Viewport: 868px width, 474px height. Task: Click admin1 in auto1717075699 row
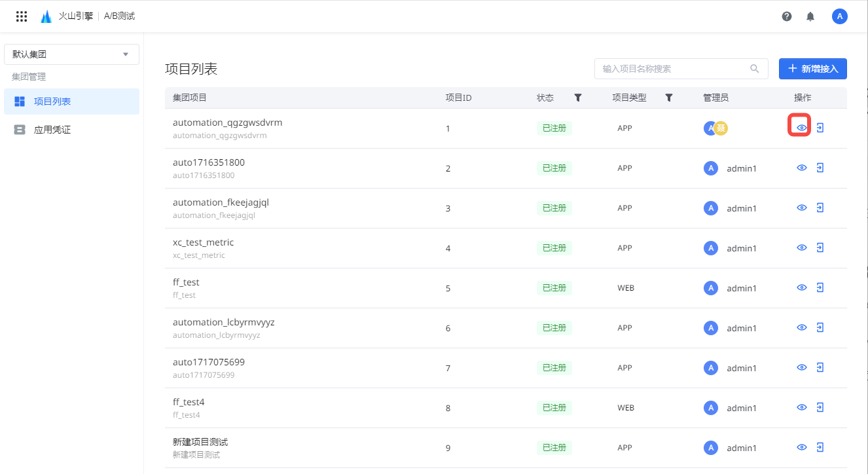point(742,368)
